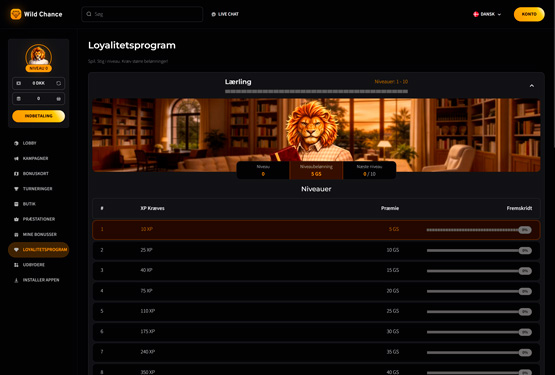Screen dimensions: 555x375
Task: Click the Niveaubelønning 5 GS box
Action: point(316,170)
